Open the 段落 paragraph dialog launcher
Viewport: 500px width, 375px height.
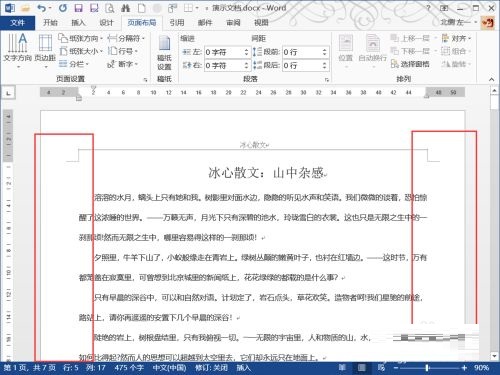327,80
